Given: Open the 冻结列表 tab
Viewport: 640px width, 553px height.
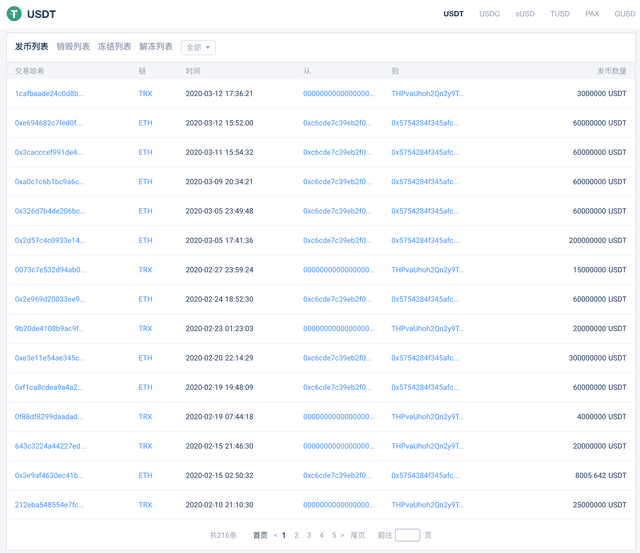Looking at the screenshot, I should [114, 47].
